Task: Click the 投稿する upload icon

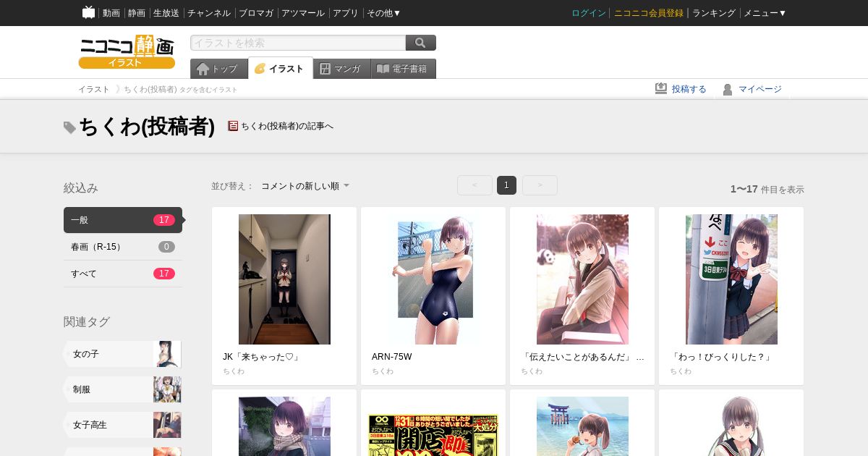Action: pyautogui.click(x=661, y=88)
